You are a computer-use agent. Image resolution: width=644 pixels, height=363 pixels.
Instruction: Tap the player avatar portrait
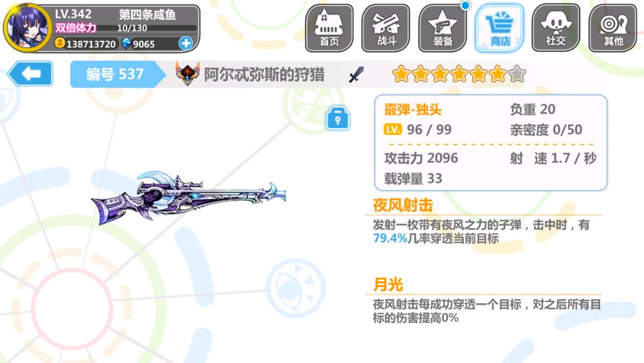(27, 27)
